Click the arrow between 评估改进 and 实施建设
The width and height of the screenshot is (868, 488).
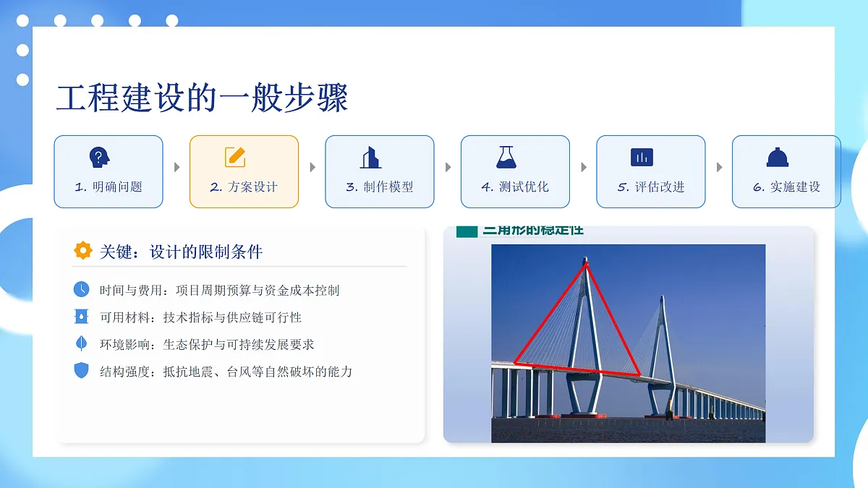pyautogui.click(x=719, y=167)
